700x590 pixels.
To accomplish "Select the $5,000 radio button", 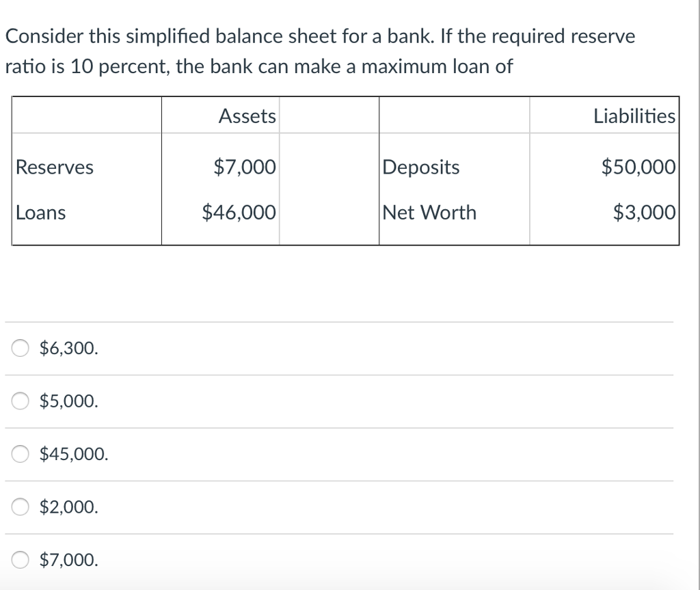I will point(19,401).
